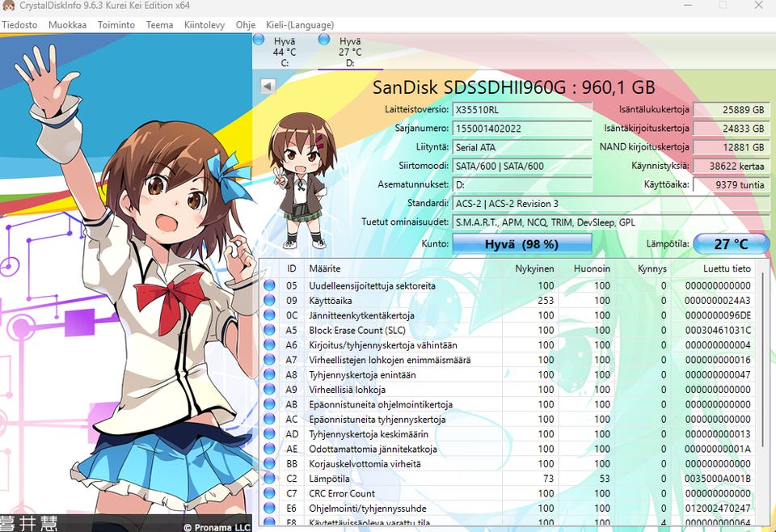Select the Jännitteenkytkentäkertoja row
This screenshot has width=776, height=532.
508,315
